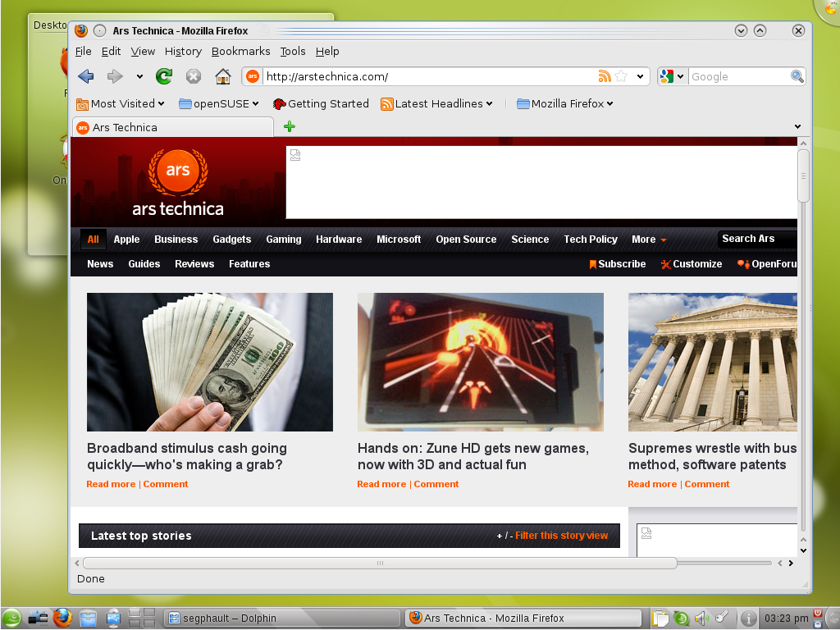Expand the Mozilla Firefox bookmarks folder
The image size is (840, 630).
click(564, 104)
